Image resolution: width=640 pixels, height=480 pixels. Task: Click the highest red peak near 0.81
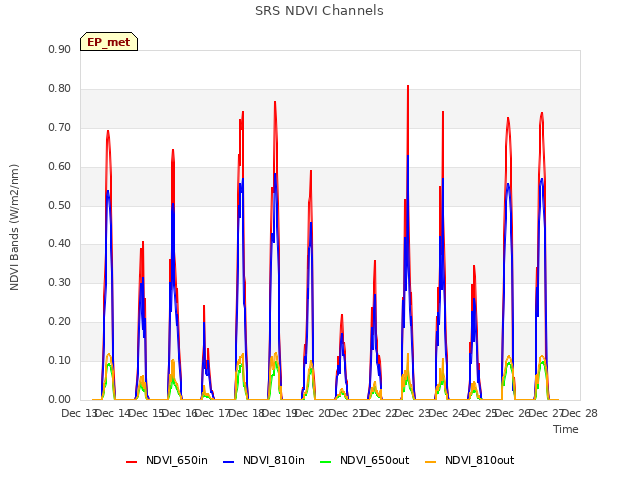[x=408, y=87]
